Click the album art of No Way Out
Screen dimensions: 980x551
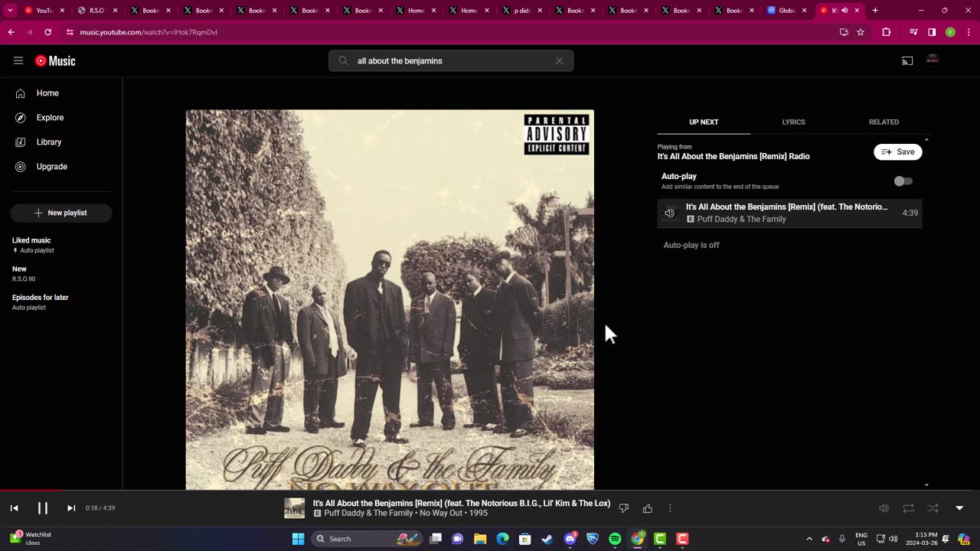(390, 299)
